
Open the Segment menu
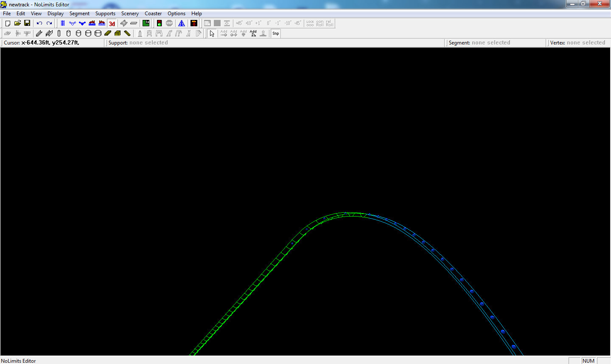(x=79, y=14)
